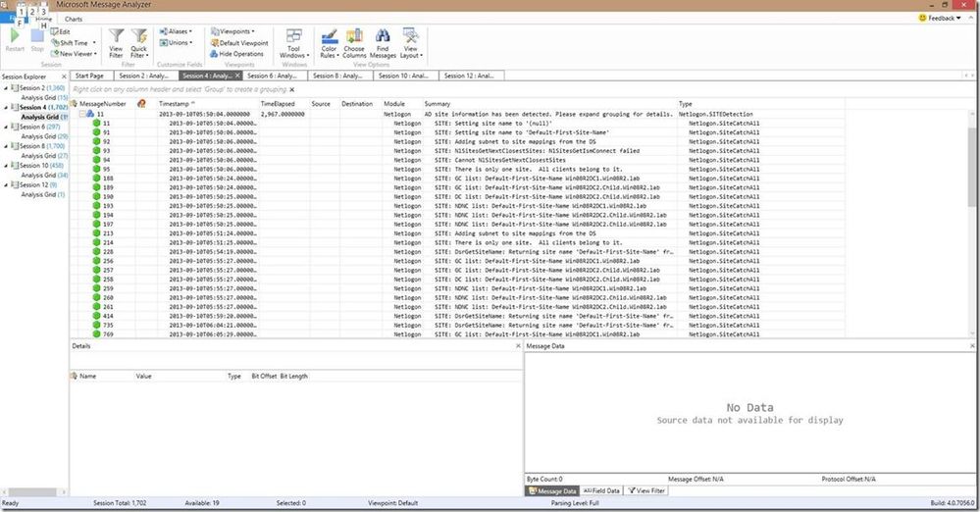Open the Aliases menu
The height and width of the screenshot is (512, 980).
coord(176,31)
